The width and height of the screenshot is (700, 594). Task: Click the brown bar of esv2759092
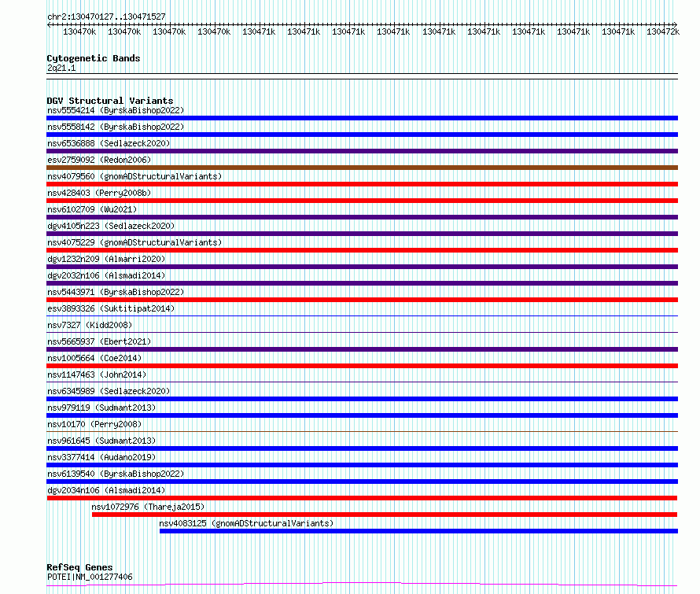tap(362, 168)
